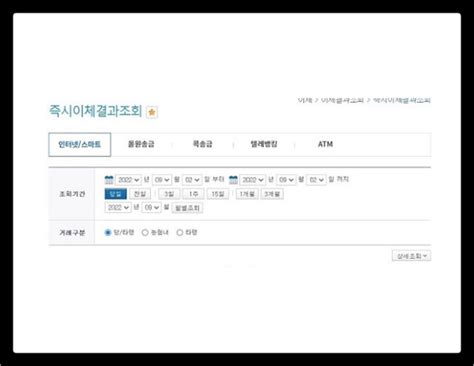Select the 농협내 radio button
This screenshot has width=474, height=366.
pyautogui.click(x=145, y=232)
